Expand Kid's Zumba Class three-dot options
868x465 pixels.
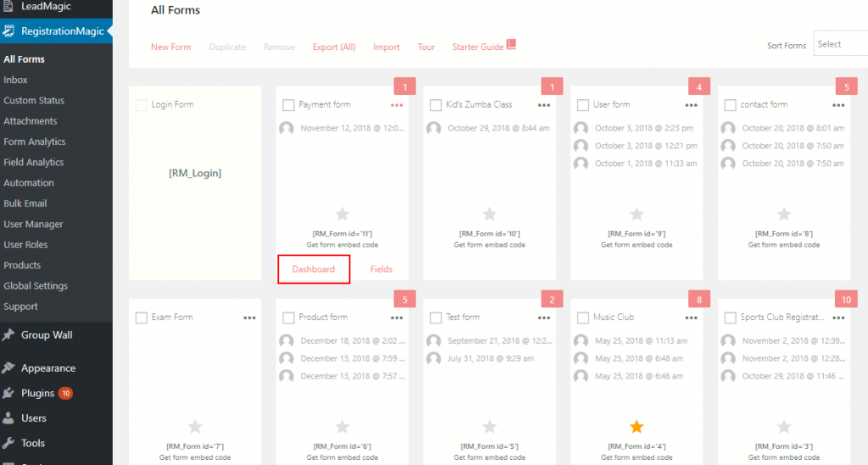pos(543,105)
